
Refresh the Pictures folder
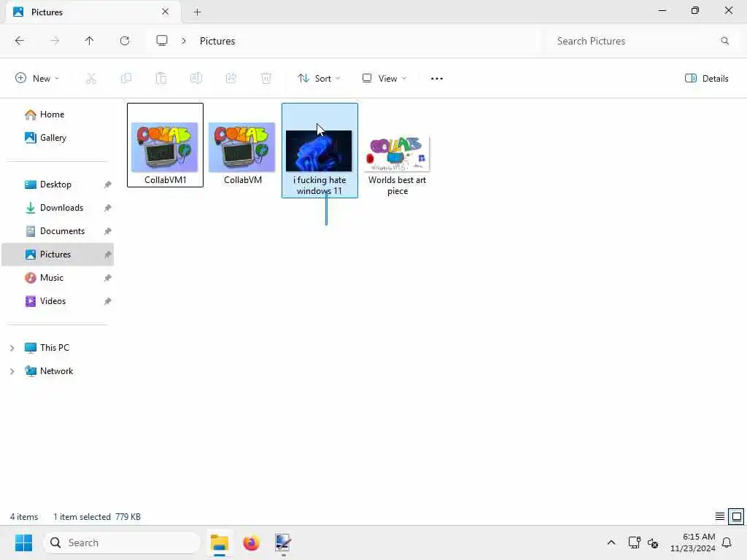125,41
